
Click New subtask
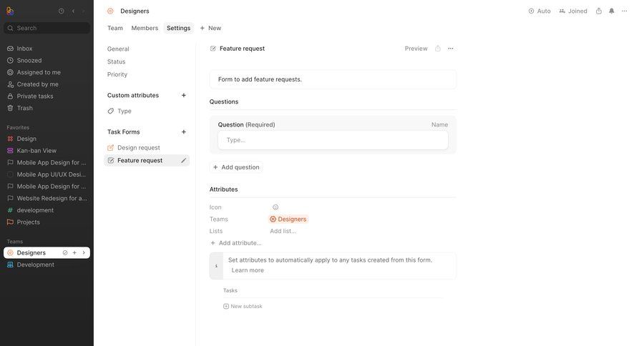point(243,306)
